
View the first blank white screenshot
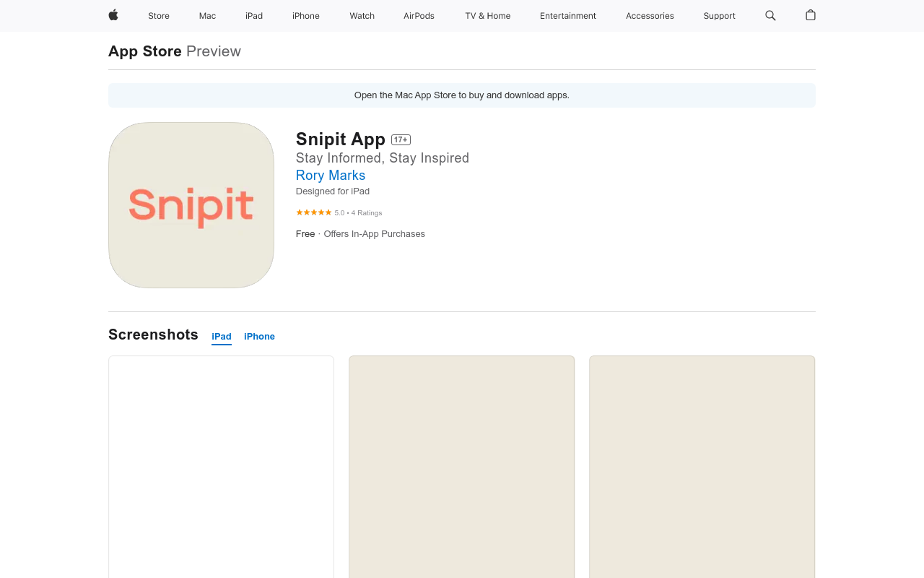coord(221,467)
